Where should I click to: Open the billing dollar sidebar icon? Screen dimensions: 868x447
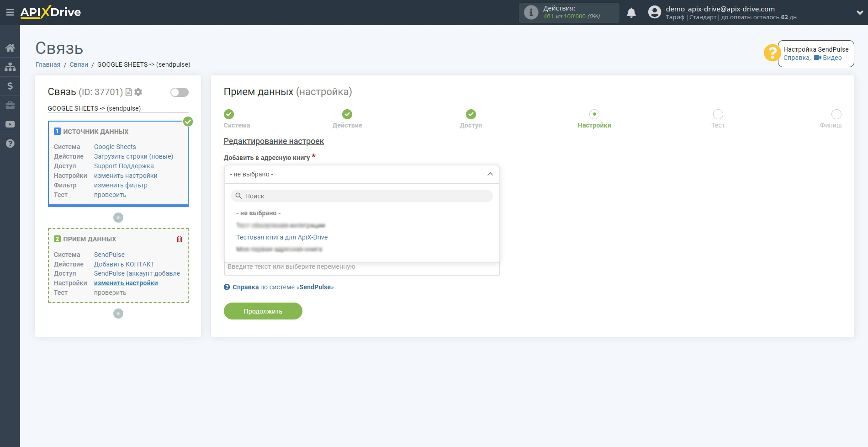(x=10, y=86)
